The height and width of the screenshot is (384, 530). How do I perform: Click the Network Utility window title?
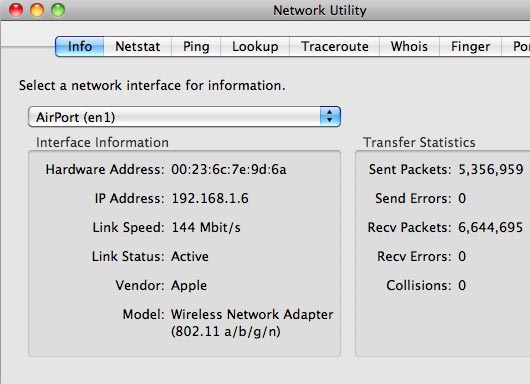(320, 10)
